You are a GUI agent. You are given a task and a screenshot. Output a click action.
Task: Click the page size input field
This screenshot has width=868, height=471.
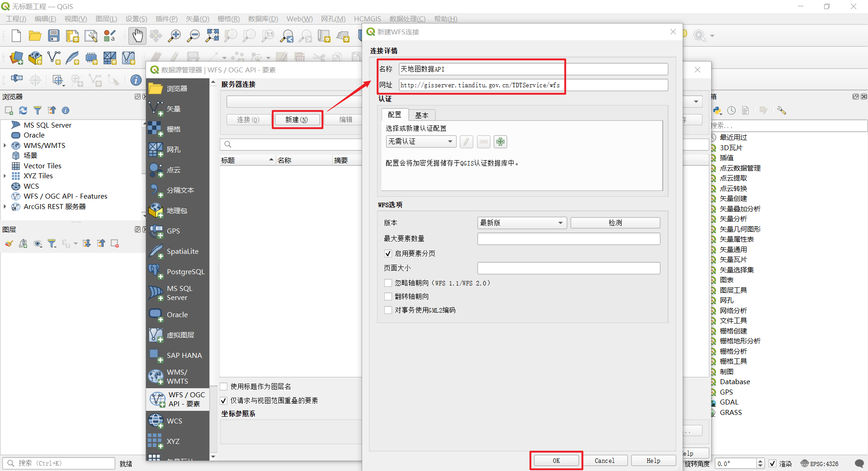pyautogui.click(x=569, y=268)
